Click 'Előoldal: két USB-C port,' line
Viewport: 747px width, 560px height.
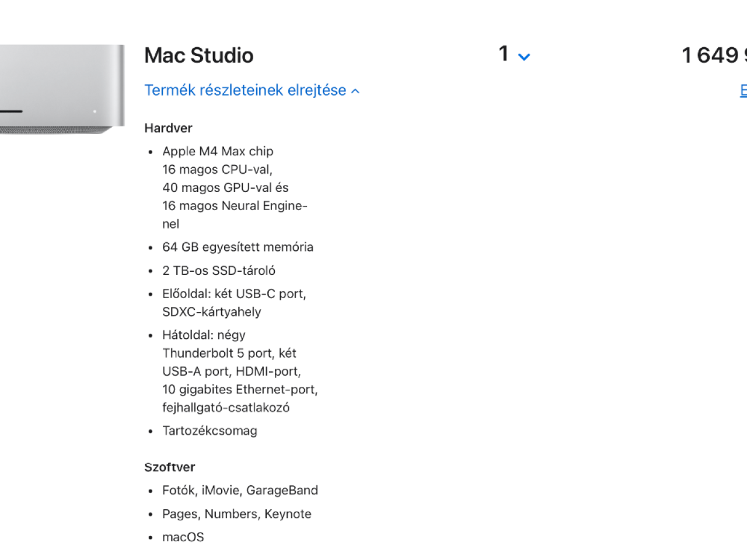pyautogui.click(x=234, y=293)
